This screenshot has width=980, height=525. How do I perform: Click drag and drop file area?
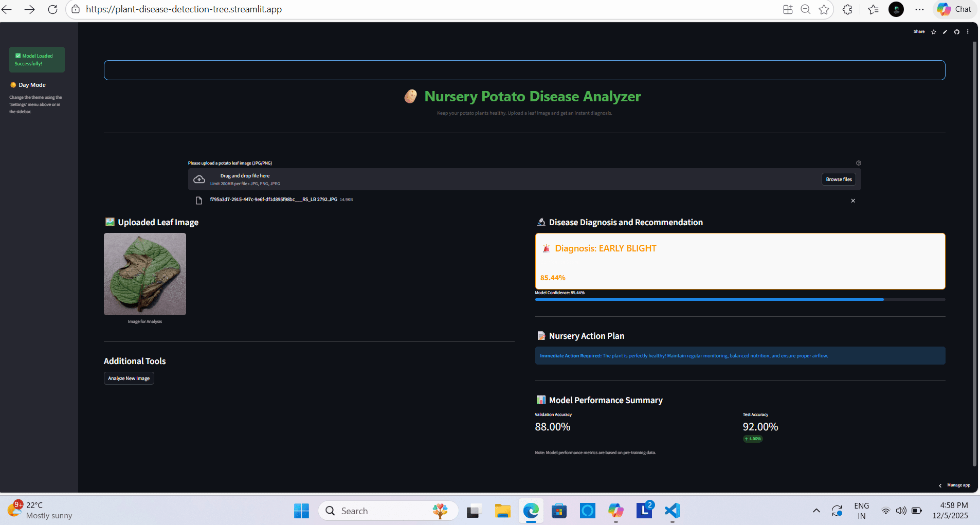click(524, 179)
